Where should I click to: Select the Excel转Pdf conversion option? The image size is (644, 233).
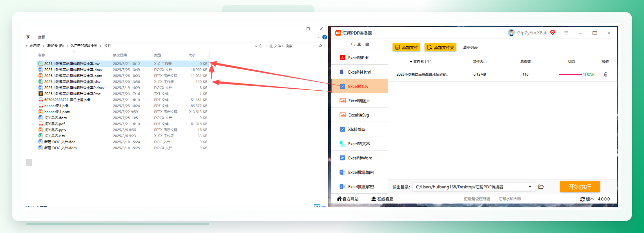(x=359, y=58)
